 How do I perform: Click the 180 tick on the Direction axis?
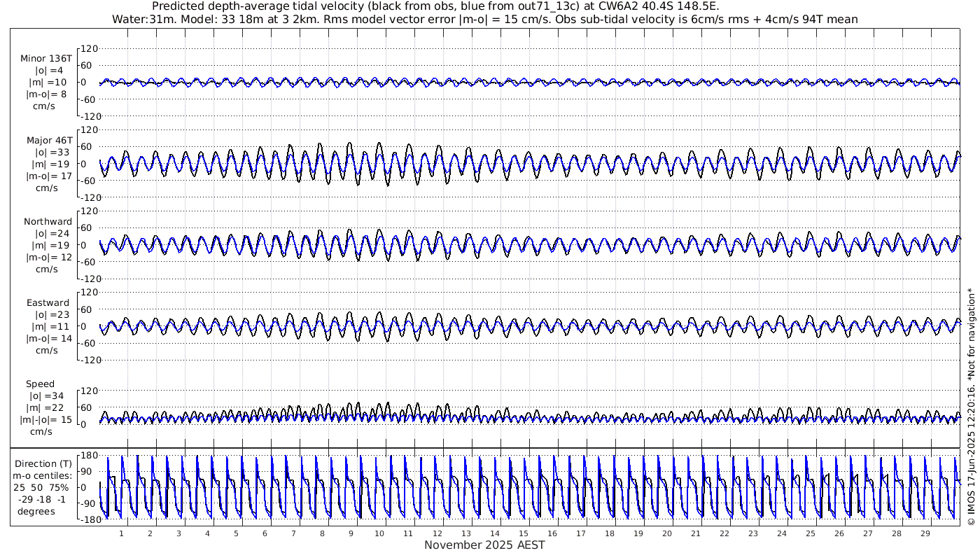pyautogui.click(x=87, y=456)
